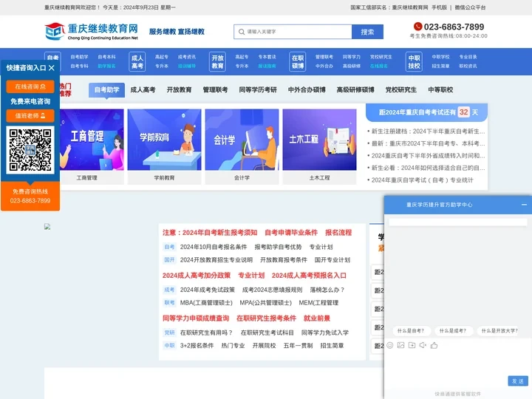Open the 手机版 link in top bar
The image size is (532, 399).
click(439, 7)
